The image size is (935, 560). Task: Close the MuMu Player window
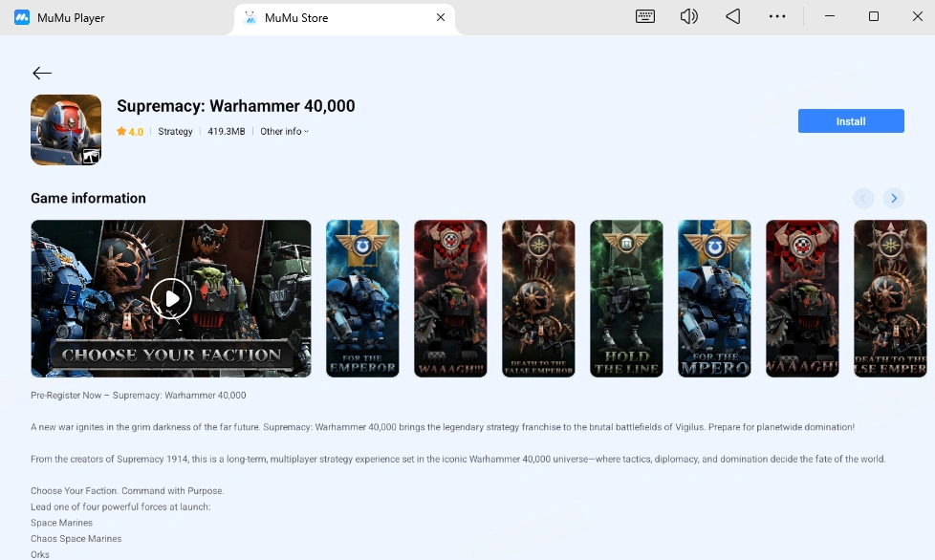(918, 16)
